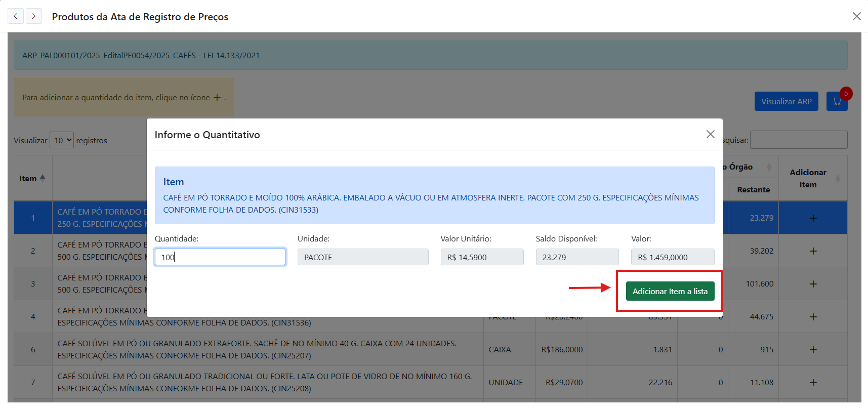Add item 7 with plus icon

(813, 383)
